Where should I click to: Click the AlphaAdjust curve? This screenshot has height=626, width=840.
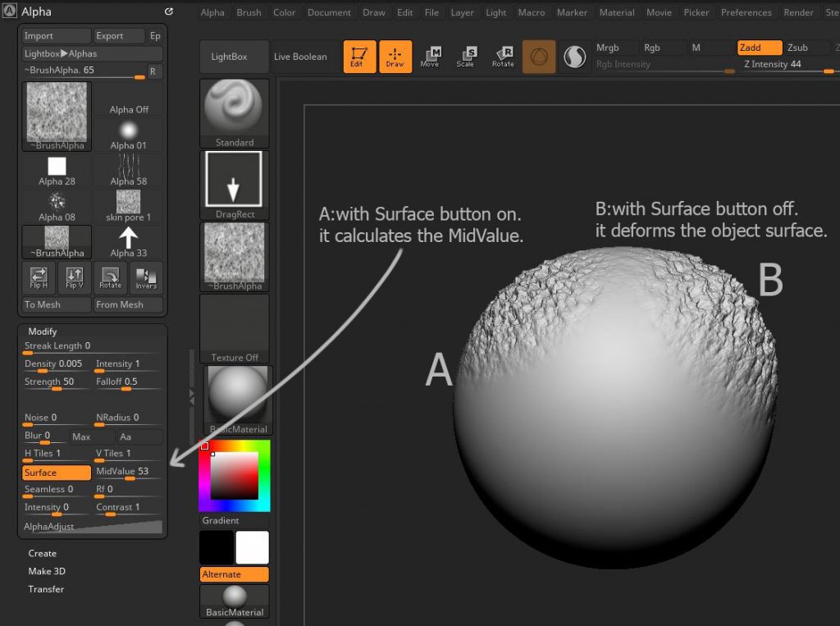pos(92,526)
